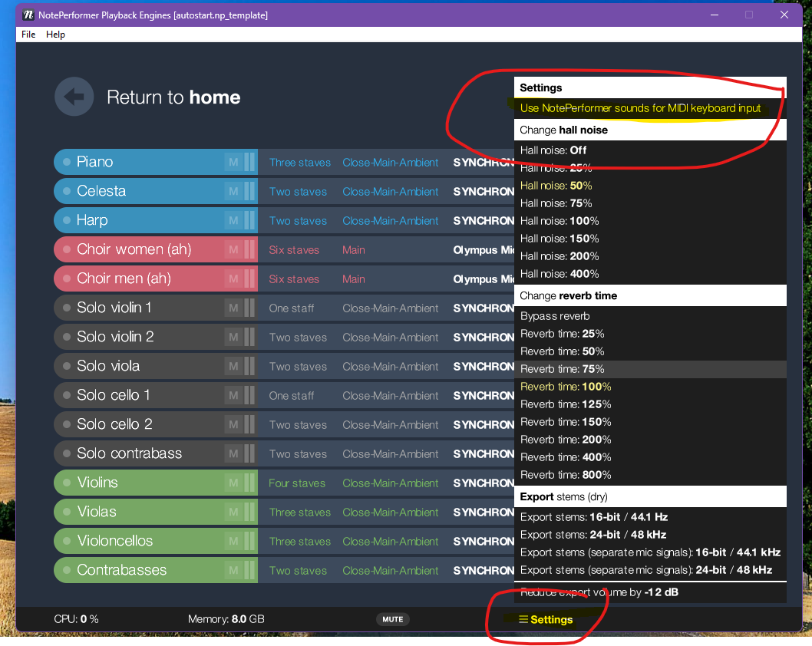Mute the Celesta engine with its M button
The image size is (812, 646).
click(233, 191)
